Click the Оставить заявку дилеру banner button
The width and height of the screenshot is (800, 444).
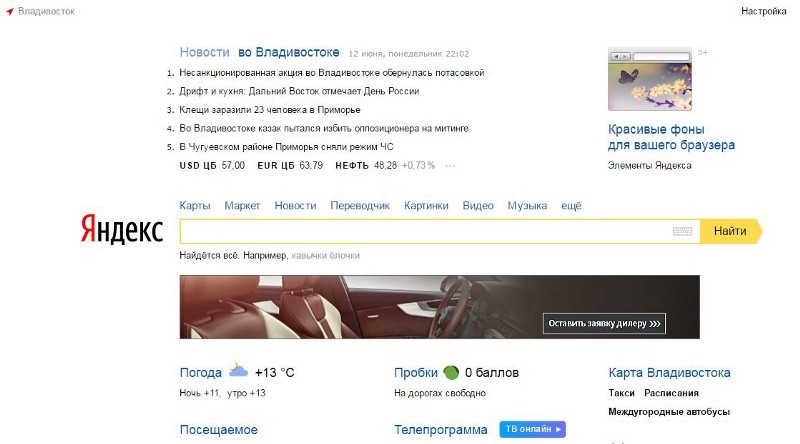click(604, 324)
